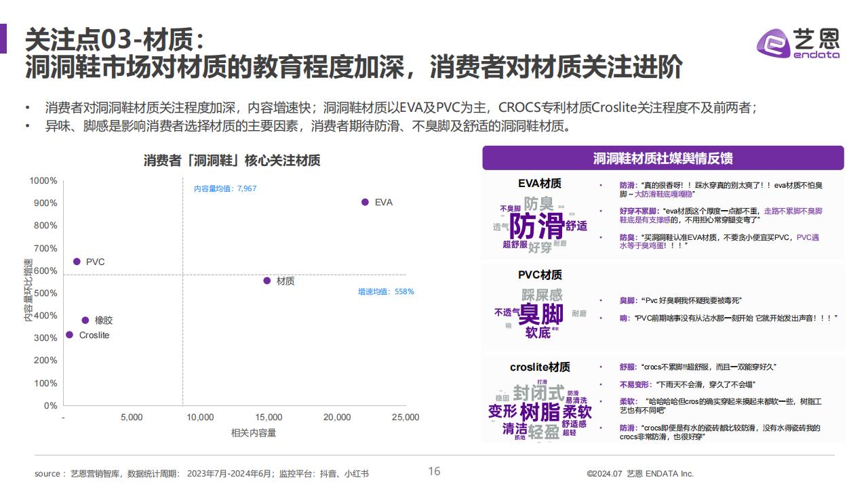Viewport: 868px width, 488px height.
Task: Click the 踩屎感 word in PVC cloud
Action: pos(542,295)
